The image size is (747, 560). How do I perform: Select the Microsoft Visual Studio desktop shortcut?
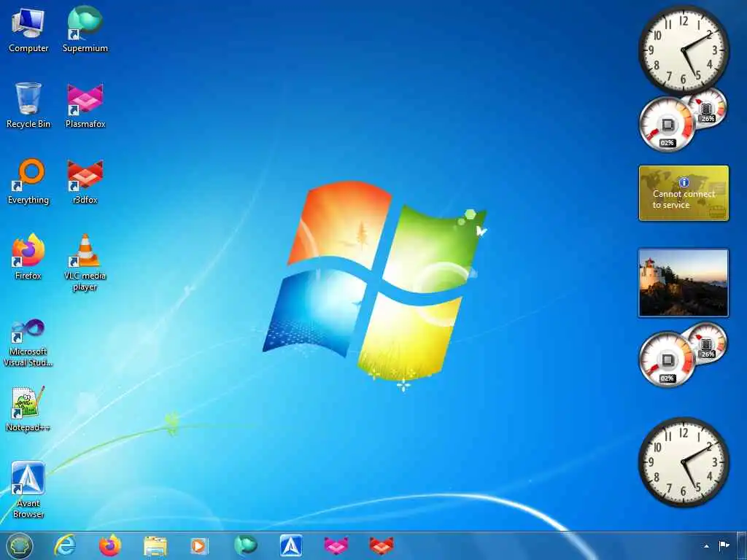tap(28, 343)
